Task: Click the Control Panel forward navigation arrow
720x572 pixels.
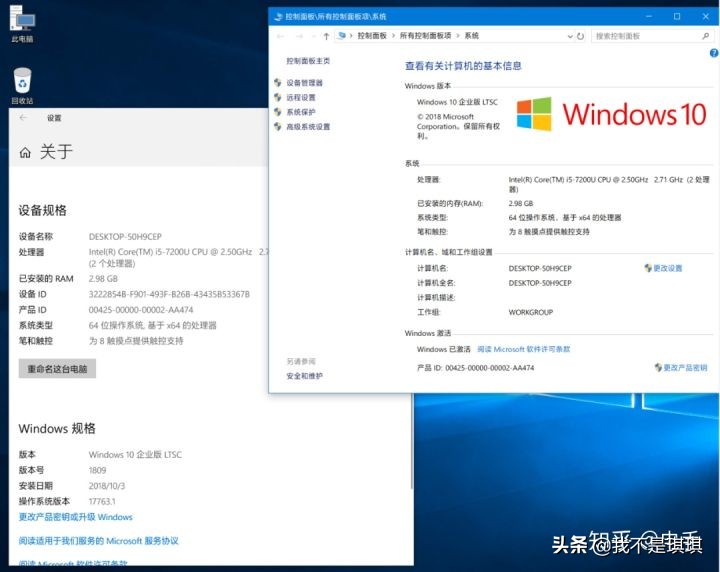Action: click(299, 36)
